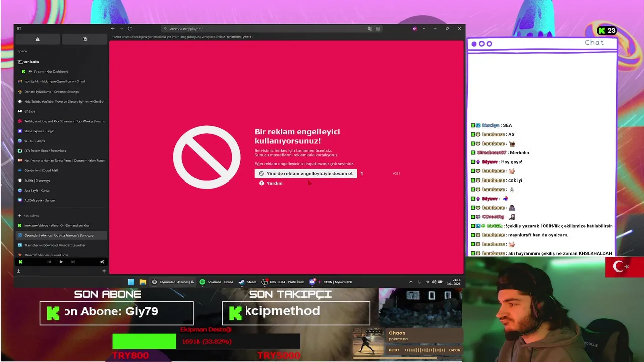Click the "BotRix" chat message
Image resolution: width=644 pixels, height=362 pixels.
[541, 226]
